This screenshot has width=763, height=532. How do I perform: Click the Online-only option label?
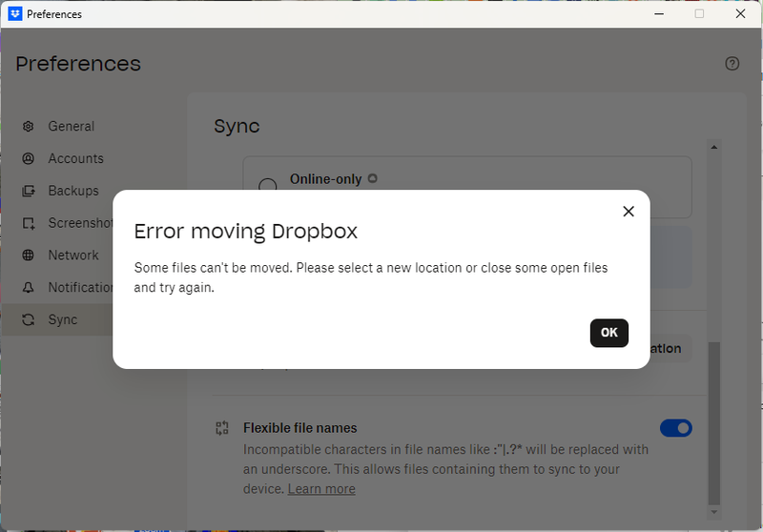[x=325, y=179]
